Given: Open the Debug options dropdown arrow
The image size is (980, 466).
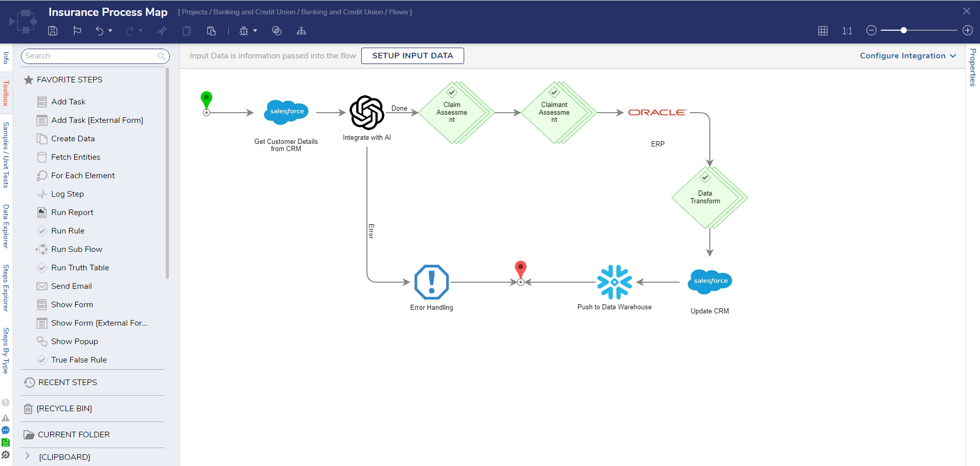Looking at the screenshot, I should click(255, 31).
